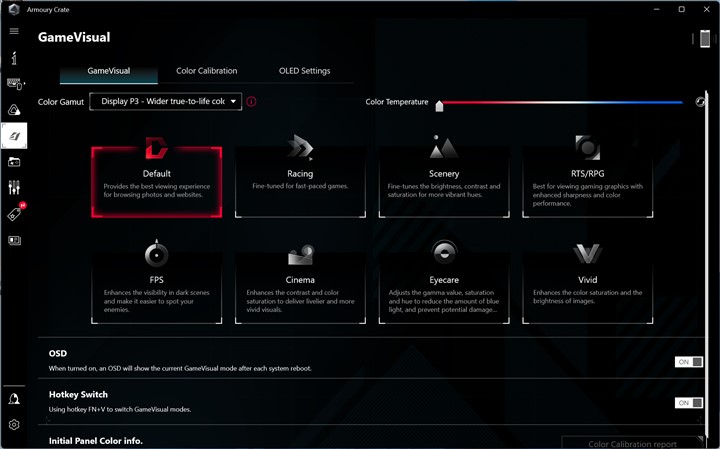Expand the Color Gamut dropdown

pos(166,101)
